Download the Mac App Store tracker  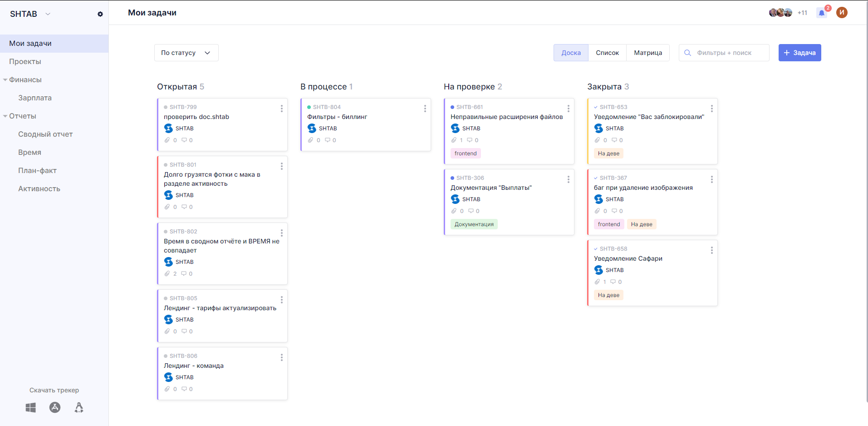click(x=55, y=407)
